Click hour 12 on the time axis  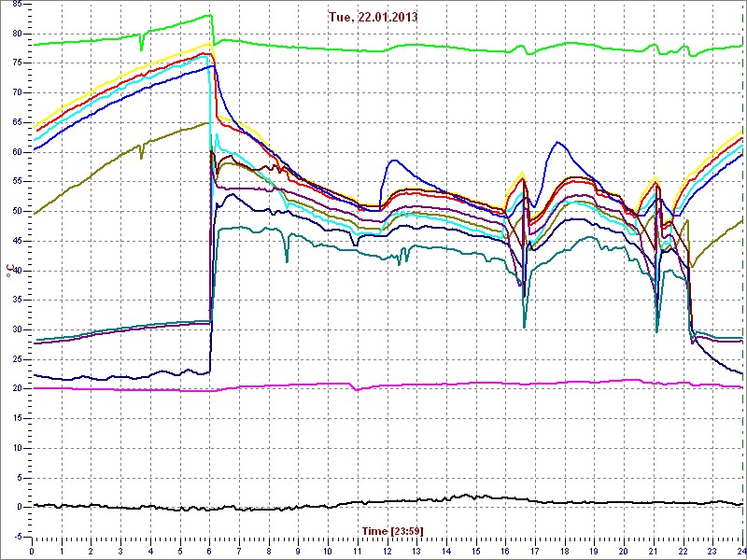point(387,552)
